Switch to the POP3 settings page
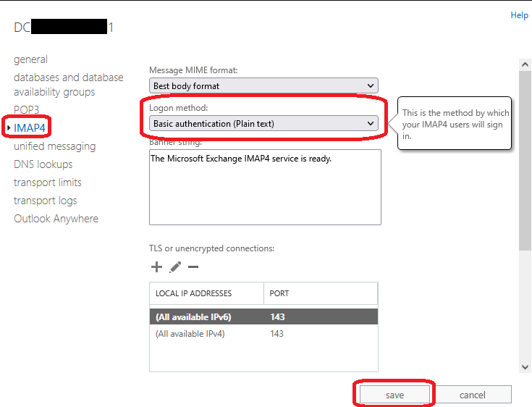The image size is (532, 407). 26,110
